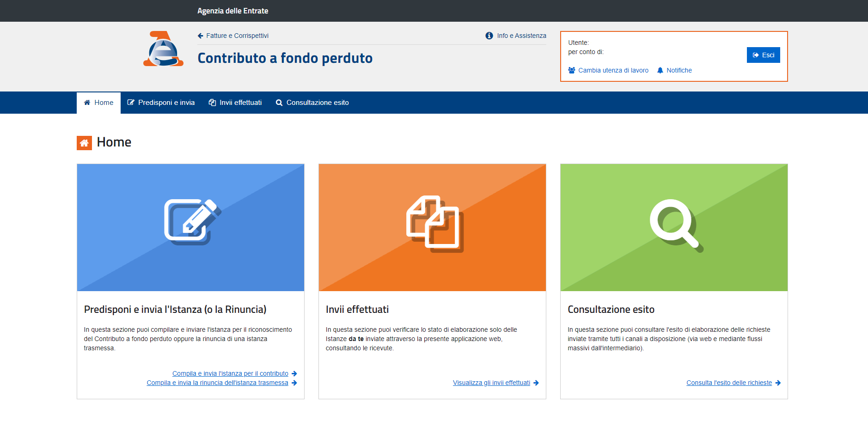This screenshot has height=427, width=868.
Task: Open Compila e invia la rinuncia dell'istanza trasmessa
Action: click(217, 383)
